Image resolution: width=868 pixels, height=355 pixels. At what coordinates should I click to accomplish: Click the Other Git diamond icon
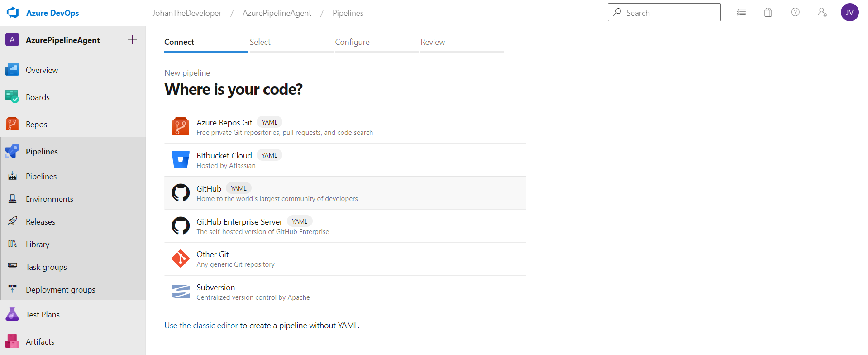181,259
